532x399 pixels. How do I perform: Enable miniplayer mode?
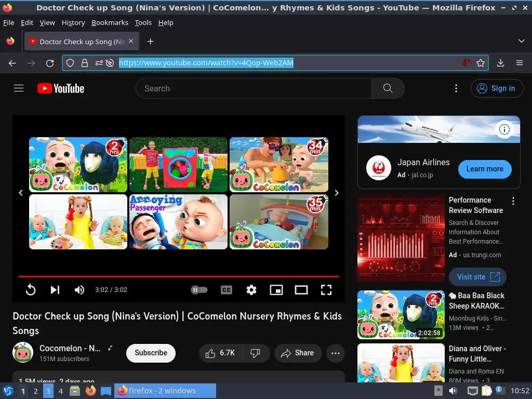276,290
